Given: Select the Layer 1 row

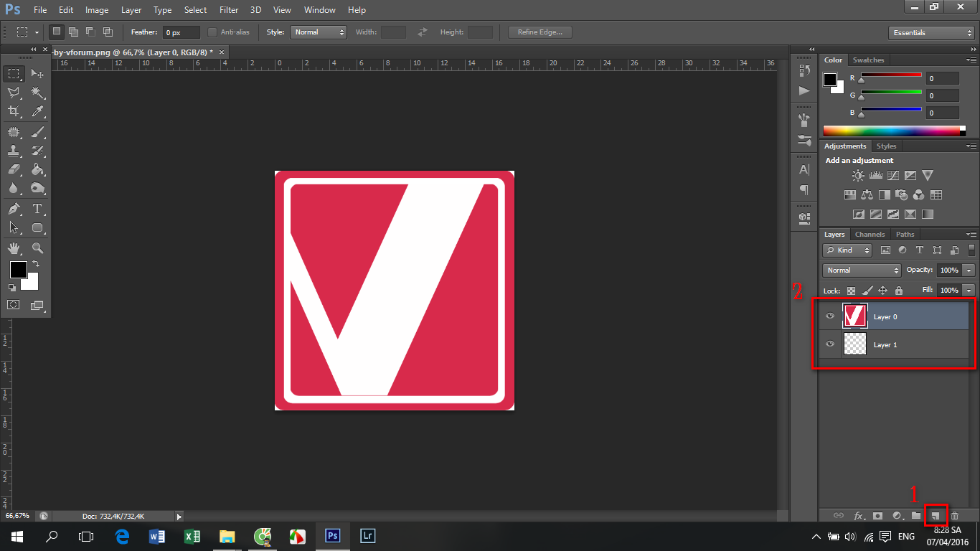Looking at the screenshot, I should (894, 344).
